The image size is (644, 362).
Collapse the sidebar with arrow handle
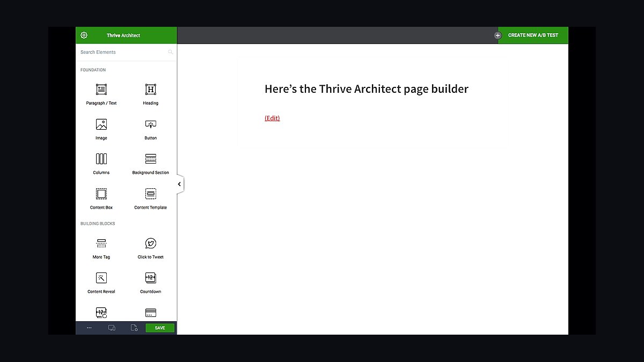click(x=179, y=184)
